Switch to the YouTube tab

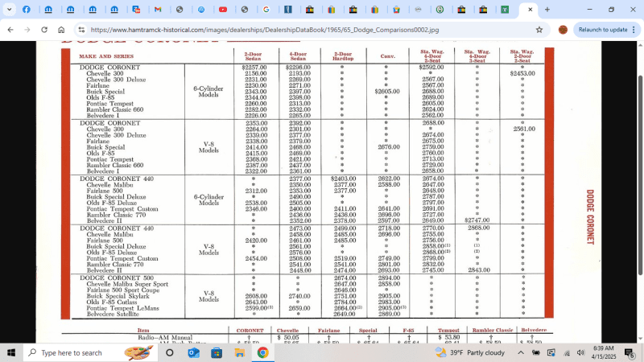tap(223, 10)
